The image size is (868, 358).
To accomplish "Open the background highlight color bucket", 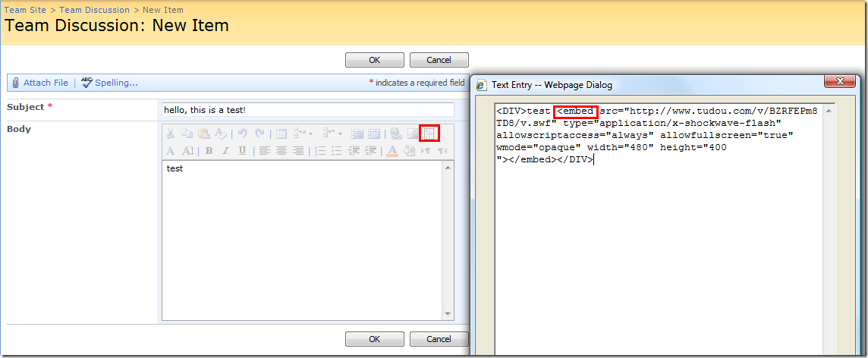I will (x=408, y=150).
